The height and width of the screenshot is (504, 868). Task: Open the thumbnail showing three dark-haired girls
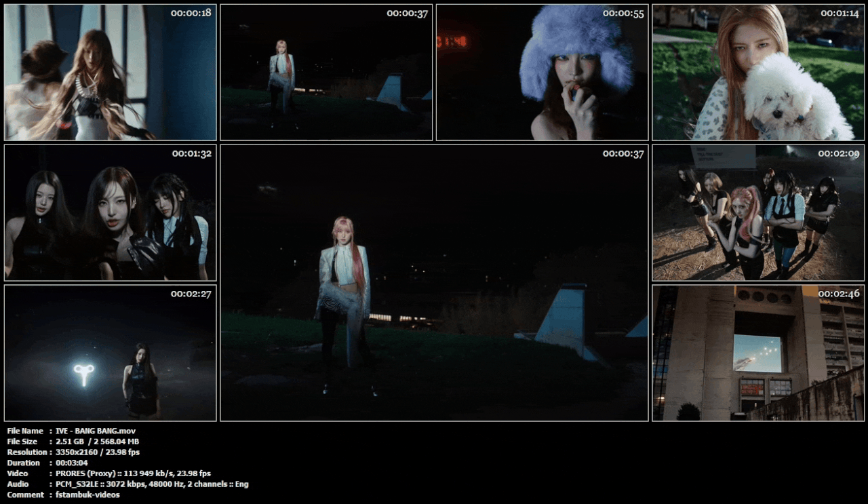click(x=111, y=213)
